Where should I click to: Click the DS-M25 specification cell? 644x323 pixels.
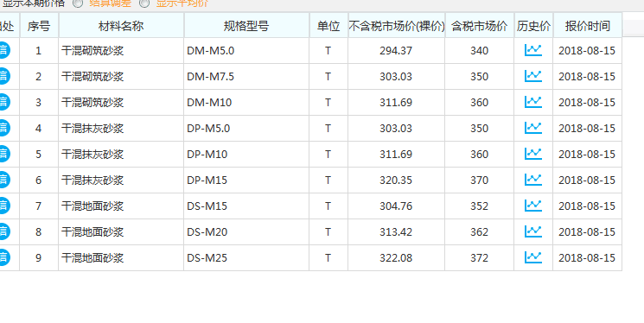click(246, 257)
